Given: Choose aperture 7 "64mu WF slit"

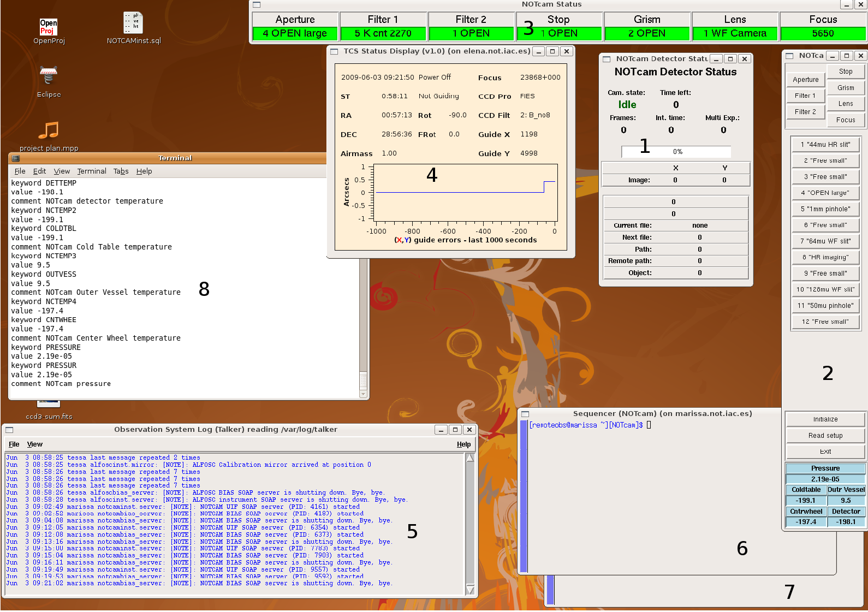Looking at the screenshot, I should coord(825,241).
